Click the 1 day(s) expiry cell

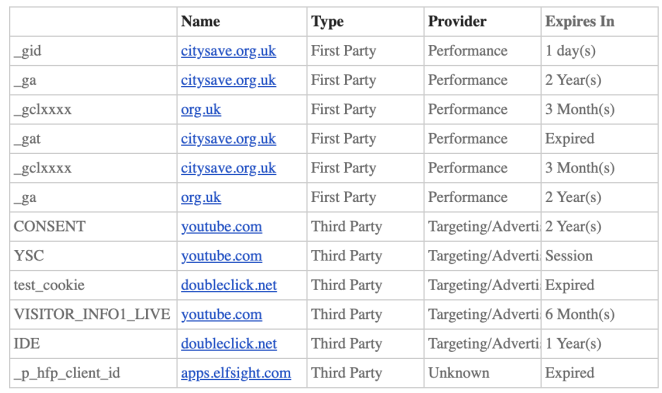(x=600, y=51)
